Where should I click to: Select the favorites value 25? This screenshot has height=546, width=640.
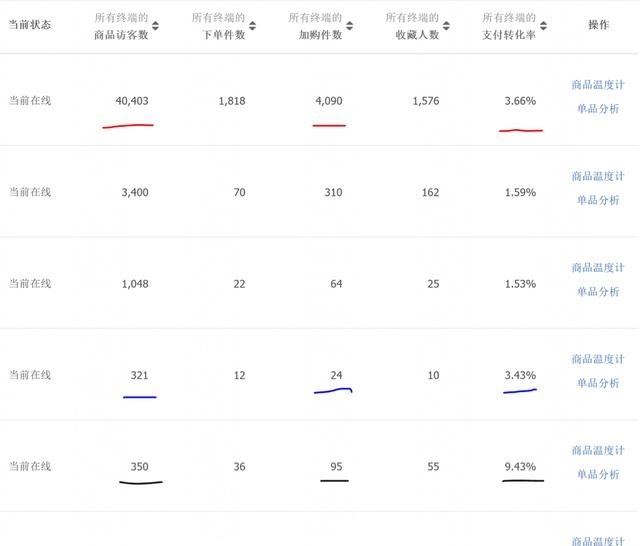point(433,284)
